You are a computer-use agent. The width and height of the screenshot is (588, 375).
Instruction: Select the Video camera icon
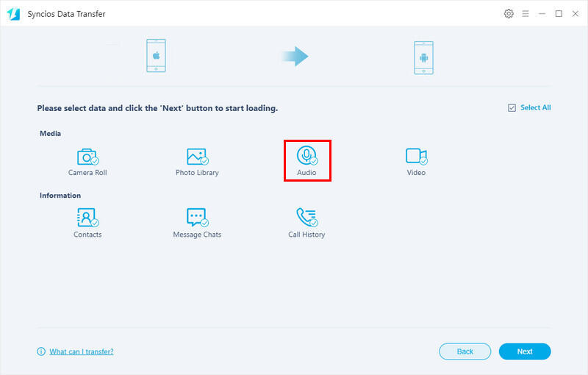(415, 156)
